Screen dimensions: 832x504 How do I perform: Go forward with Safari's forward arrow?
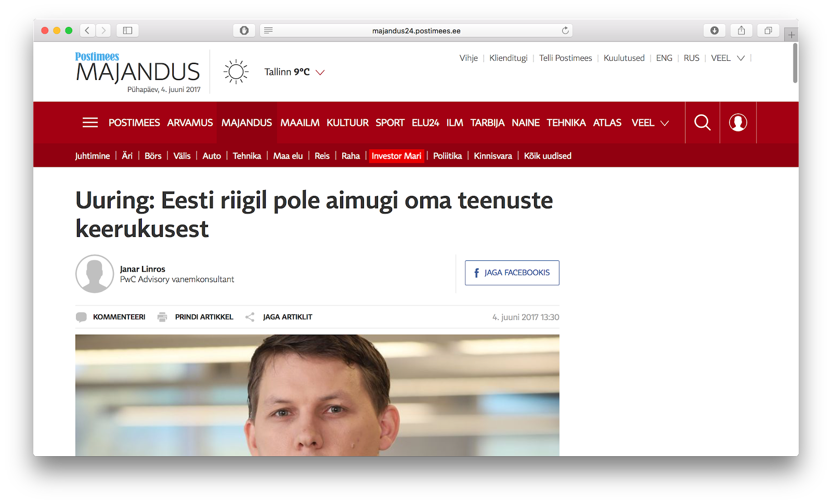(103, 31)
